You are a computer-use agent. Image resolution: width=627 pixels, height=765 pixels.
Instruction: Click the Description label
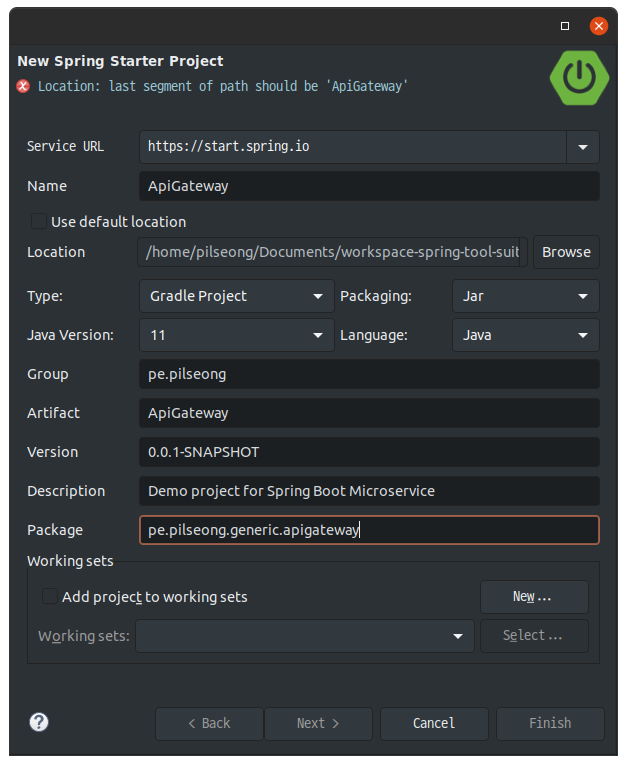click(66, 491)
